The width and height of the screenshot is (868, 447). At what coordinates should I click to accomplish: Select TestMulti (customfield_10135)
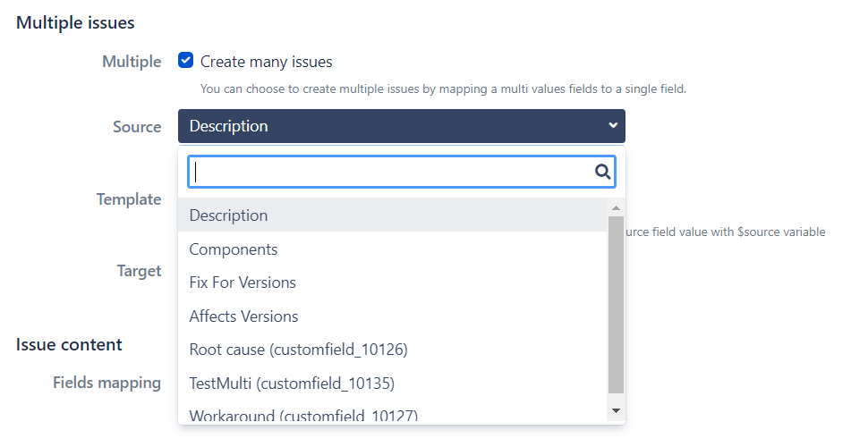292,384
